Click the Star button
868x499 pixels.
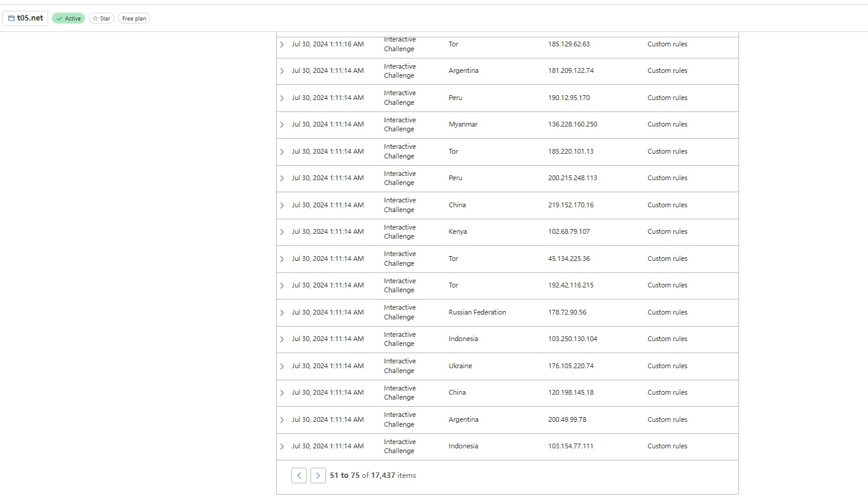pos(101,19)
